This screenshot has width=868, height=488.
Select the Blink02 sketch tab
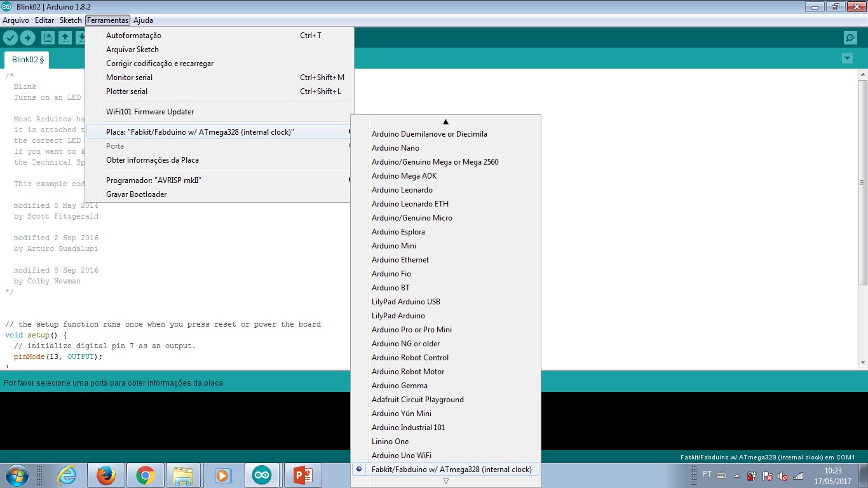(x=27, y=60)
